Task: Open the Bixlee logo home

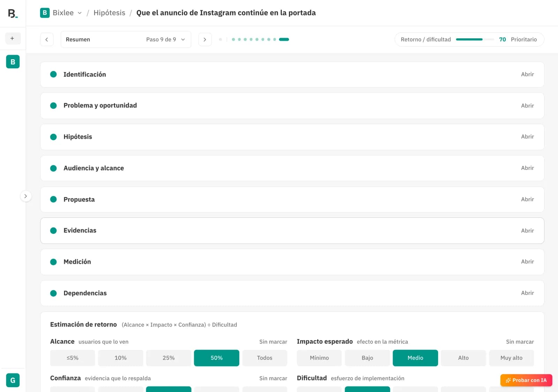Action: pyautogui.click(x=13, y=13)
